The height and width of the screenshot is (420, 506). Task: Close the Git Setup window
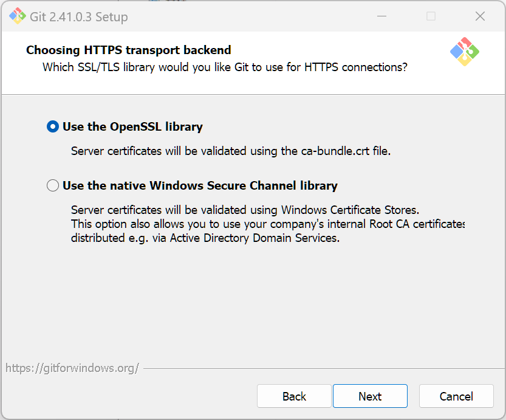pyautogui.click(x=480, y=16)
